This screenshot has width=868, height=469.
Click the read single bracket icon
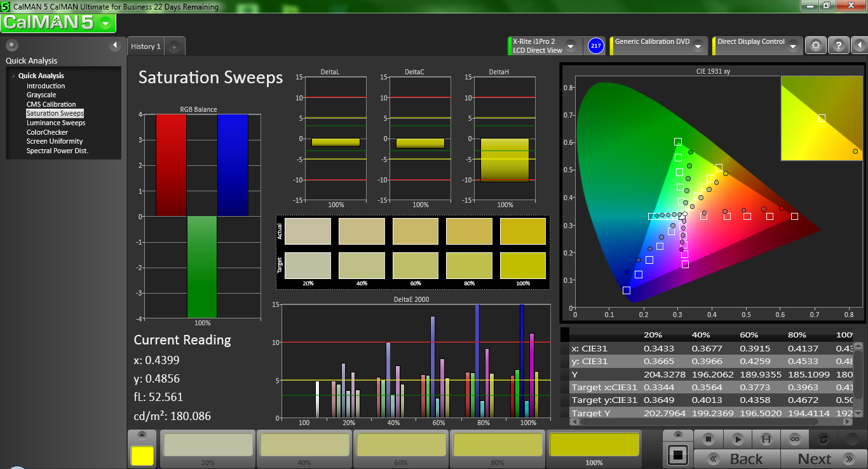(766, 439)
